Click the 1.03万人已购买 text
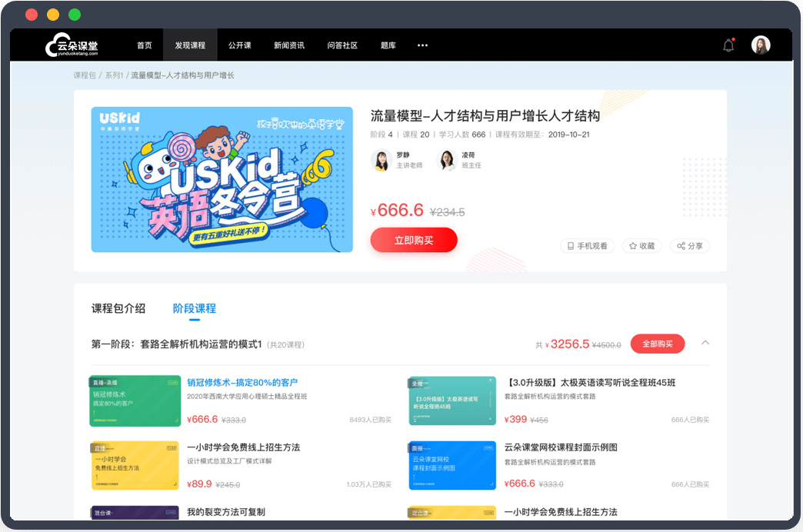 [368, 484]
